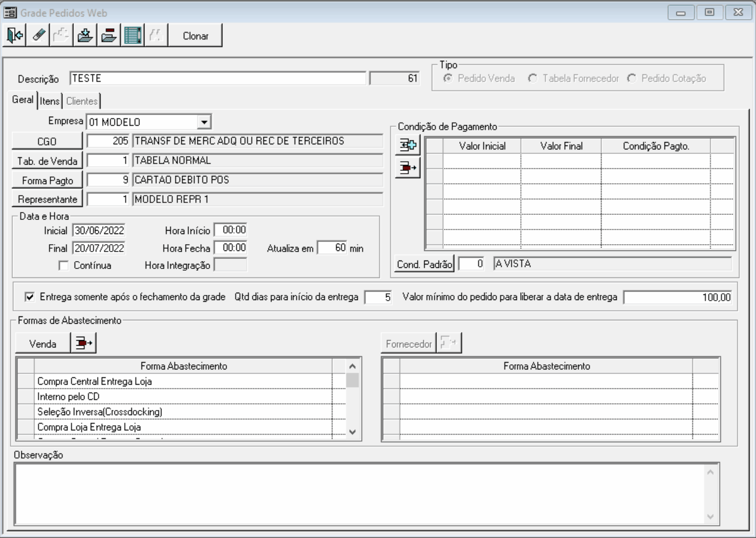Screen dimensions: 756x538
Task: Click remove icon next to Venda button
Action: pos(84,343)
